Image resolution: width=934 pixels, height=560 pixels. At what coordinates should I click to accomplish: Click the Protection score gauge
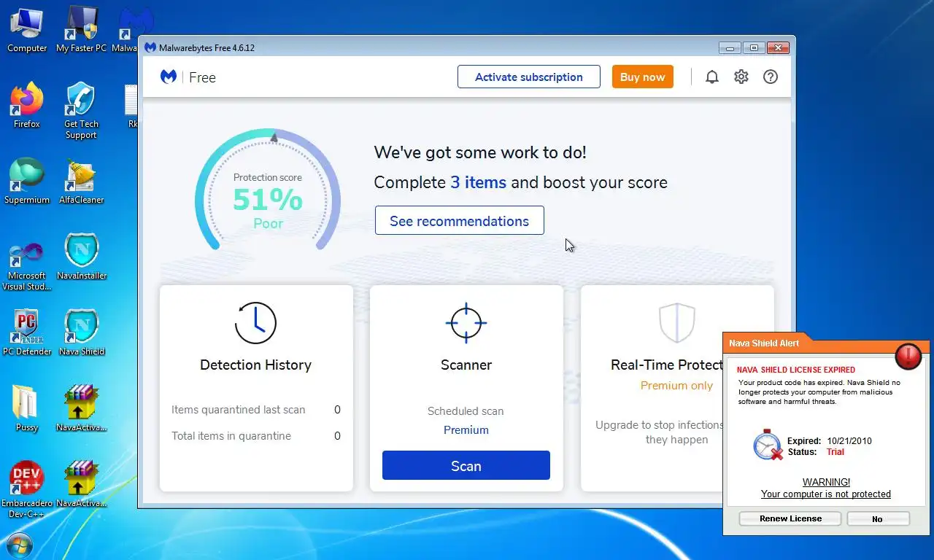click(268, 191)
